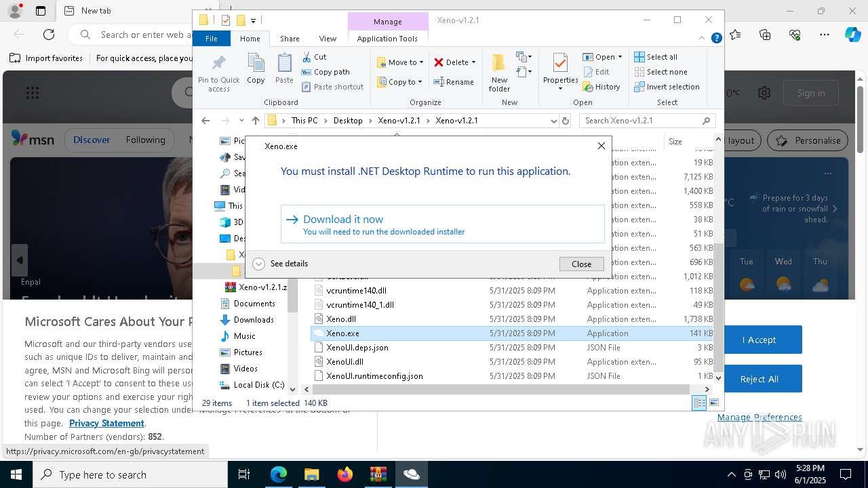Click the Paste icon in the ribbon
868x488 pixels.
pyautogui.click(x=284, y=68)
